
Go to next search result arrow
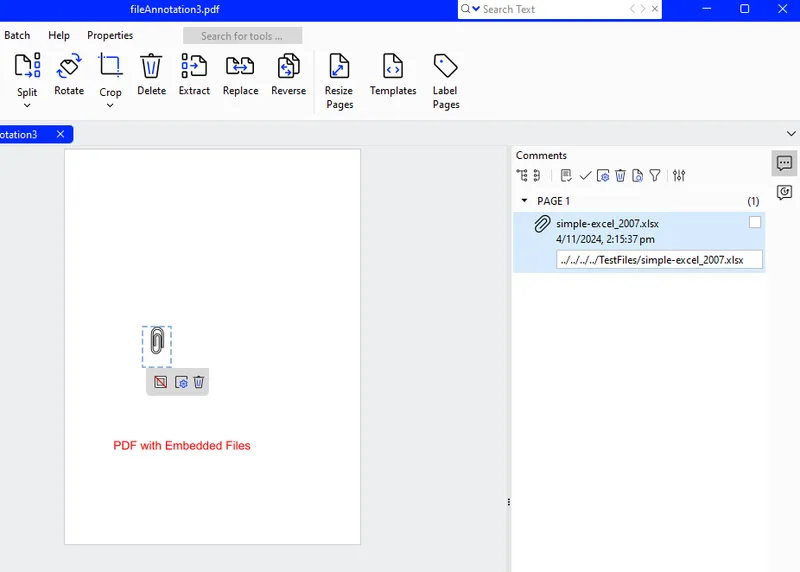pyautogui.click(x=643, y=9)
